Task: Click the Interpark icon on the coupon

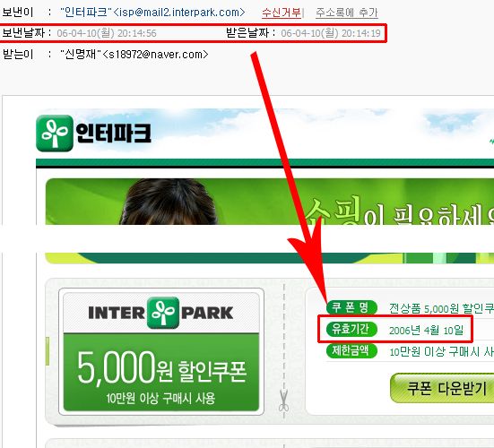Action: [163, 313]
